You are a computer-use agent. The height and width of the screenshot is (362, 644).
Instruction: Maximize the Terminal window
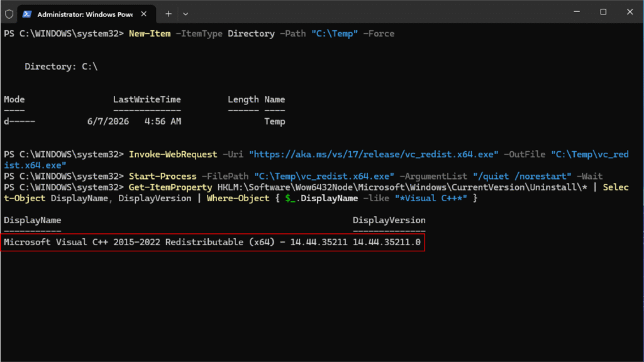point(603,12)
